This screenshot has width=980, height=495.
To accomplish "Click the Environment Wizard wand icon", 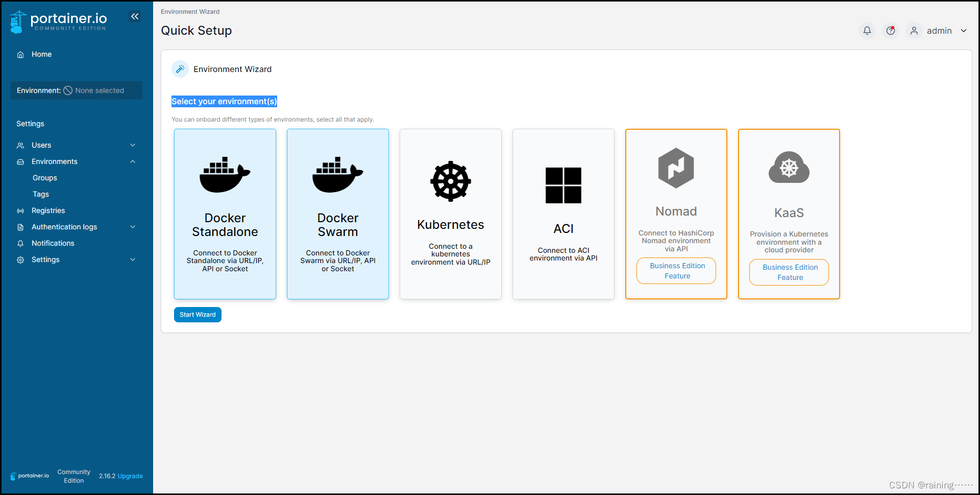I will 180,69.
